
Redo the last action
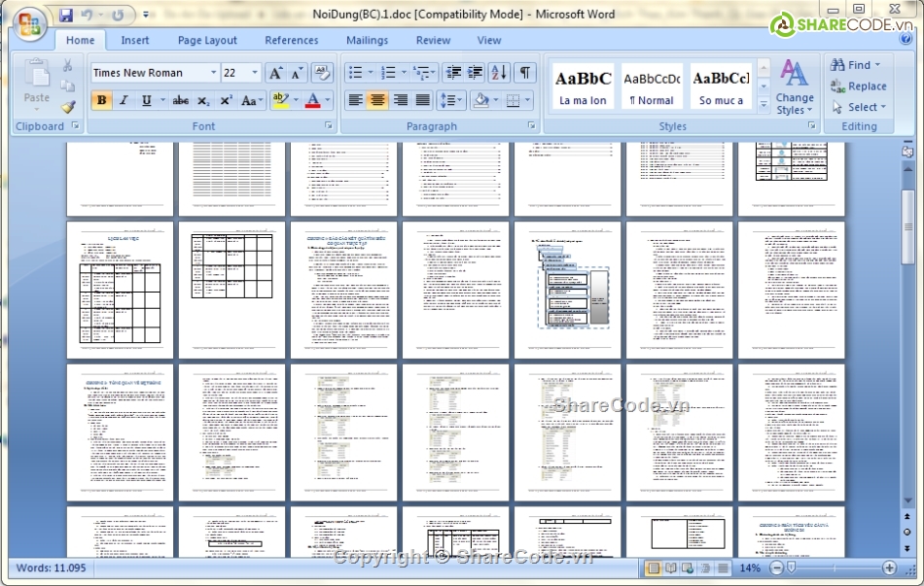[118, 15]
